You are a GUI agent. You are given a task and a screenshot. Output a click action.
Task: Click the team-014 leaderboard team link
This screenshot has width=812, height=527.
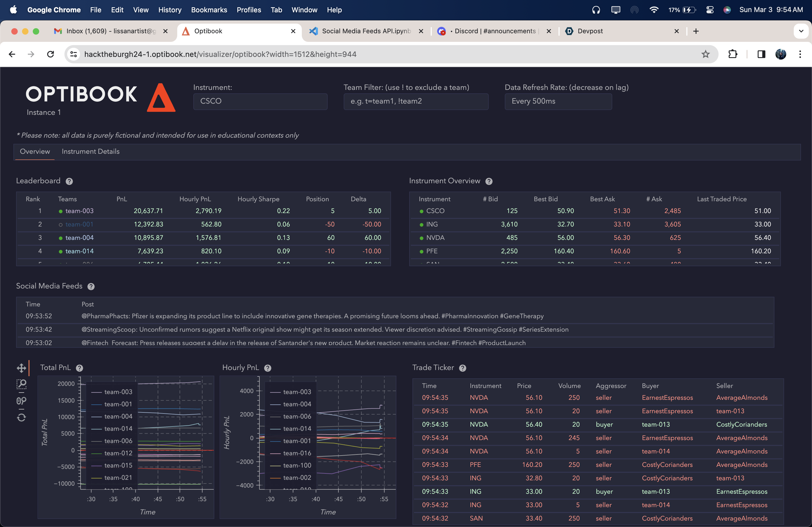79,251
